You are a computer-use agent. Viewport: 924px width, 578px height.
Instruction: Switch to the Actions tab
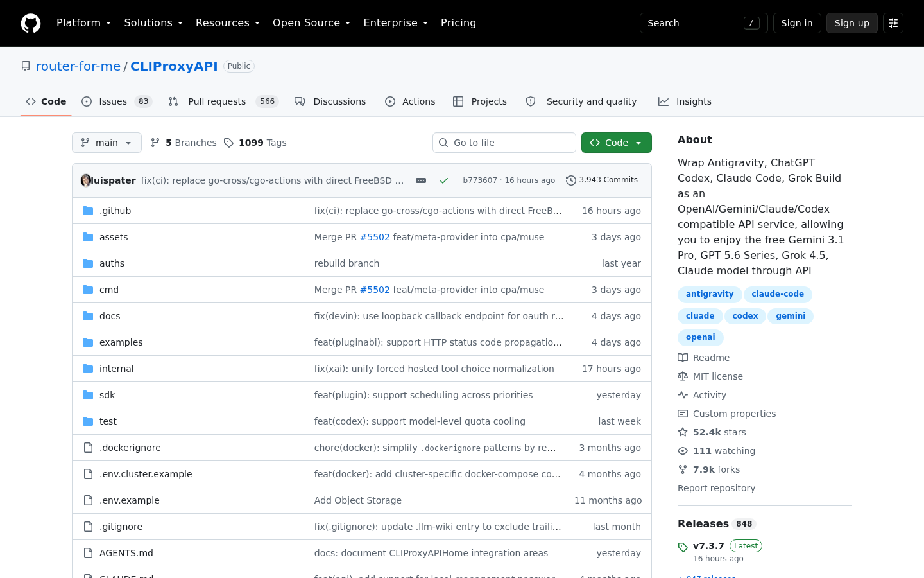tap(410, 101)
